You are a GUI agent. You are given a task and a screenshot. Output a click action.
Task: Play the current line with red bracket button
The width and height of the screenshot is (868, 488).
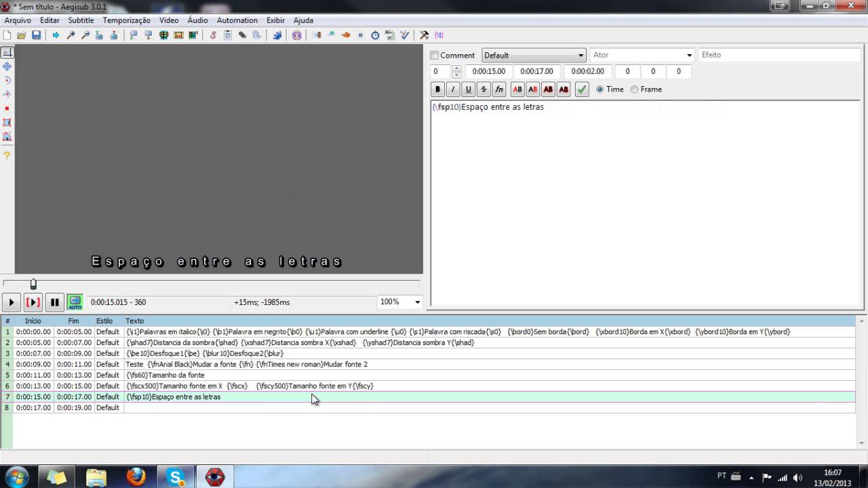pos(33,302)
